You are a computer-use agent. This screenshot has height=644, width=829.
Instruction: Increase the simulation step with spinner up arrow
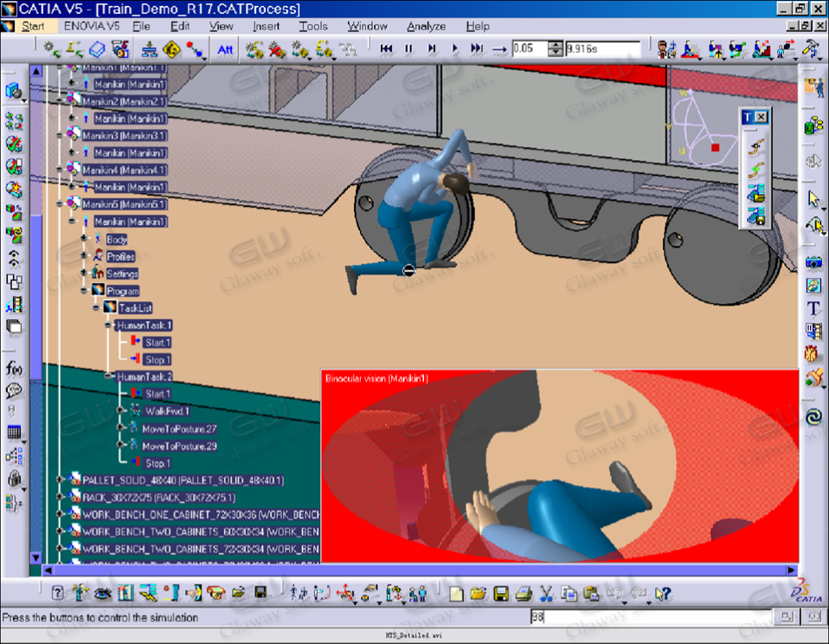(556, 44)
